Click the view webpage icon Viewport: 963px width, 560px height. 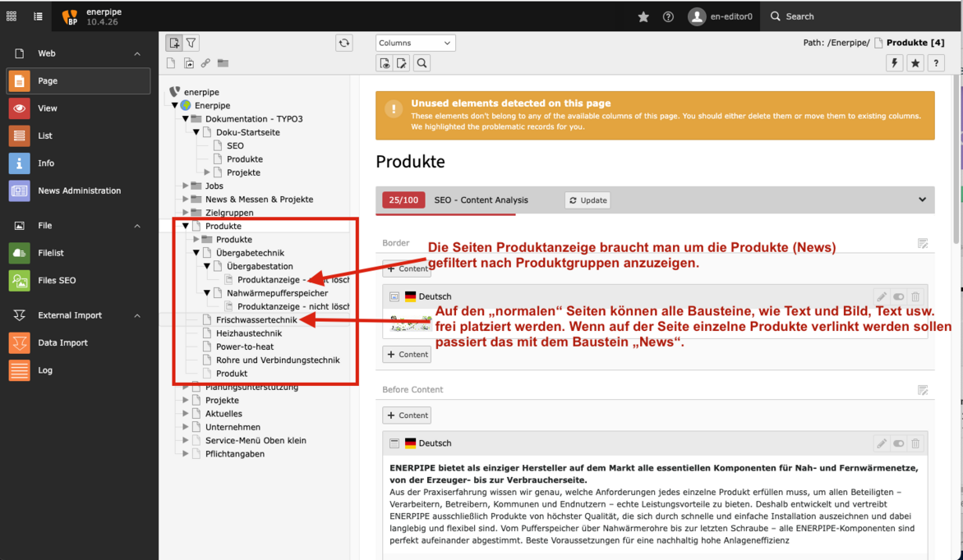pyautogui.click(x=385, y=63)
